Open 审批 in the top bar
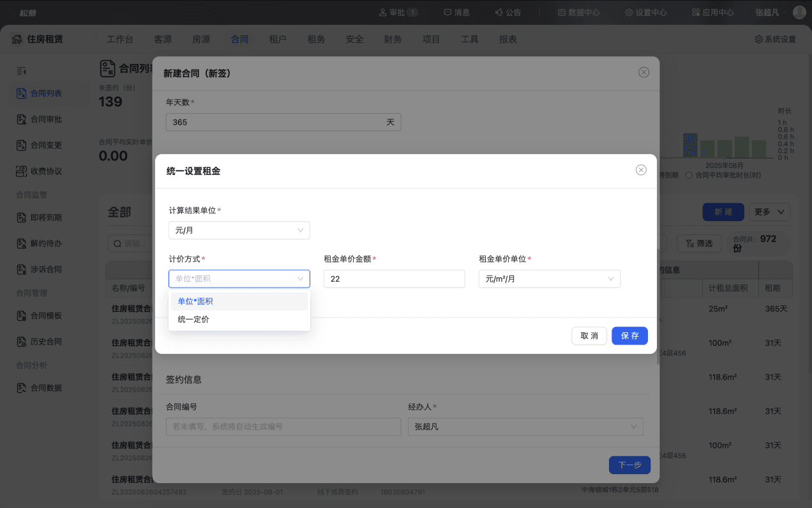 click(398, 12)
